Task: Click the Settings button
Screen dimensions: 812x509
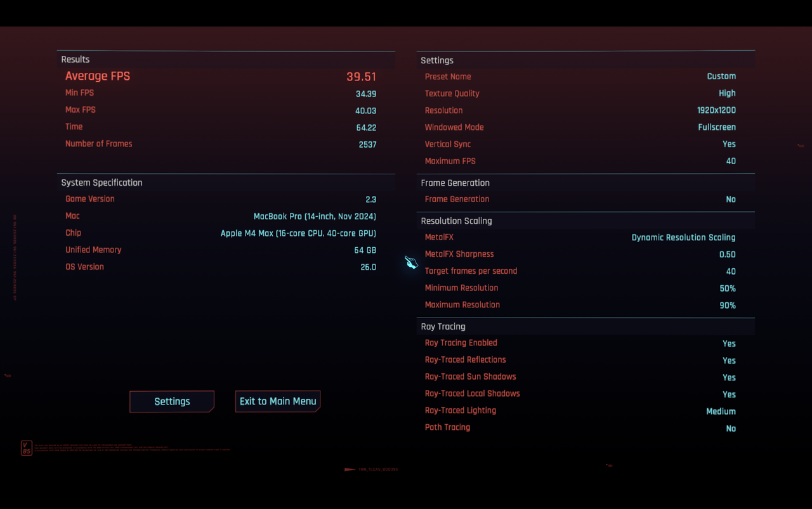Action: coord(172,401)
